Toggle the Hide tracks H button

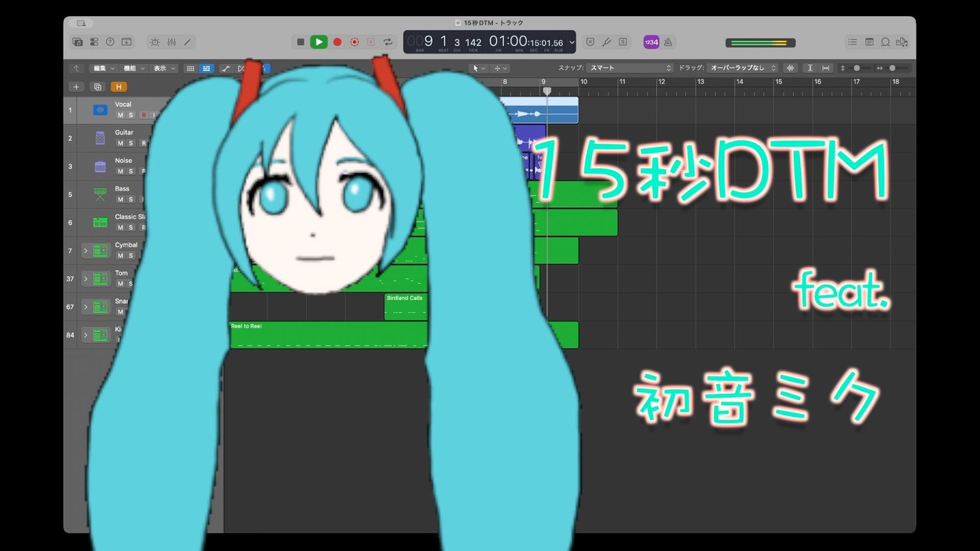119,86
